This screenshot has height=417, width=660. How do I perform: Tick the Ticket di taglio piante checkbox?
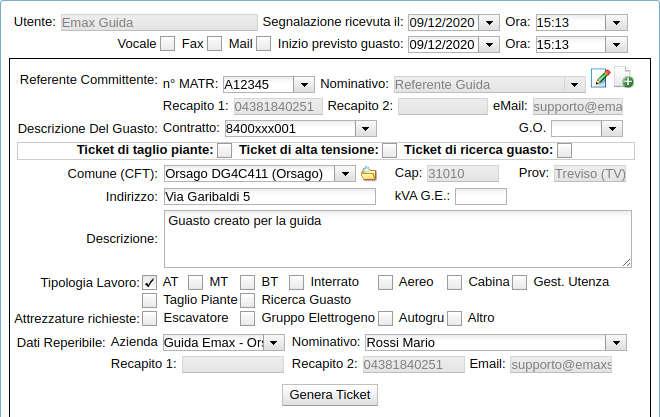(x=225, y=150)
